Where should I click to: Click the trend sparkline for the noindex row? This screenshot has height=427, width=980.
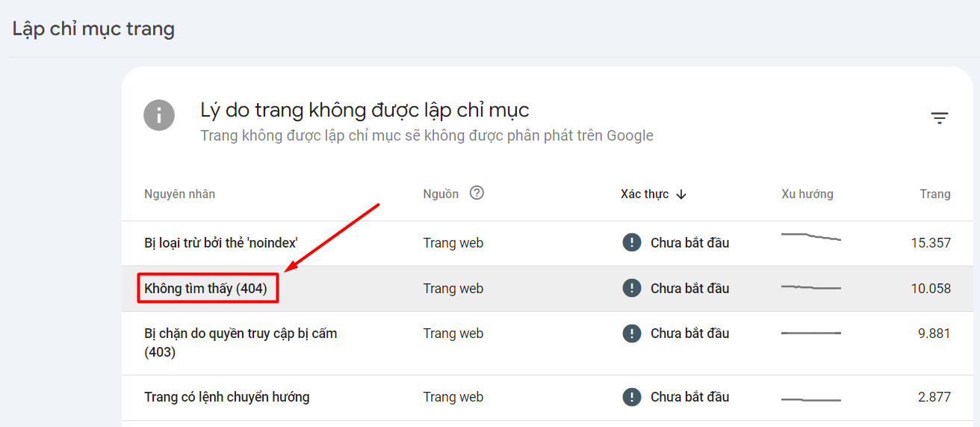pyautogui.click(x=811, y=237)
